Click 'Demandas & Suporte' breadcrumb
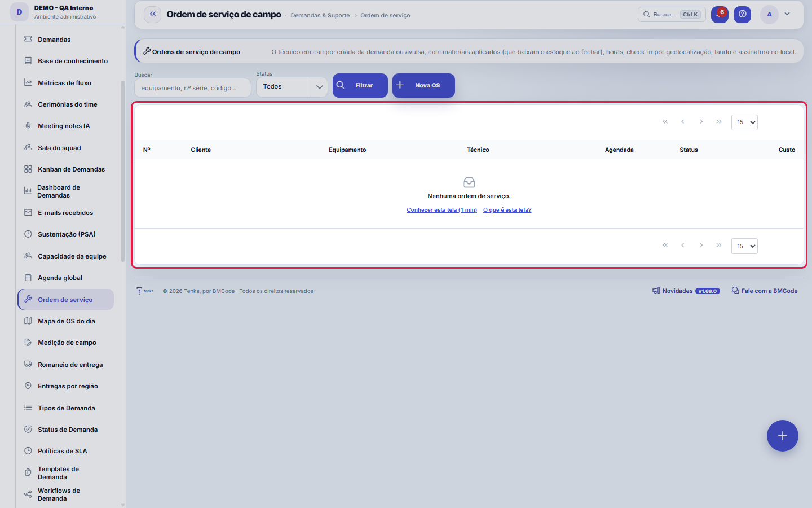Screen dimensions: 812x508 (320, 16)
